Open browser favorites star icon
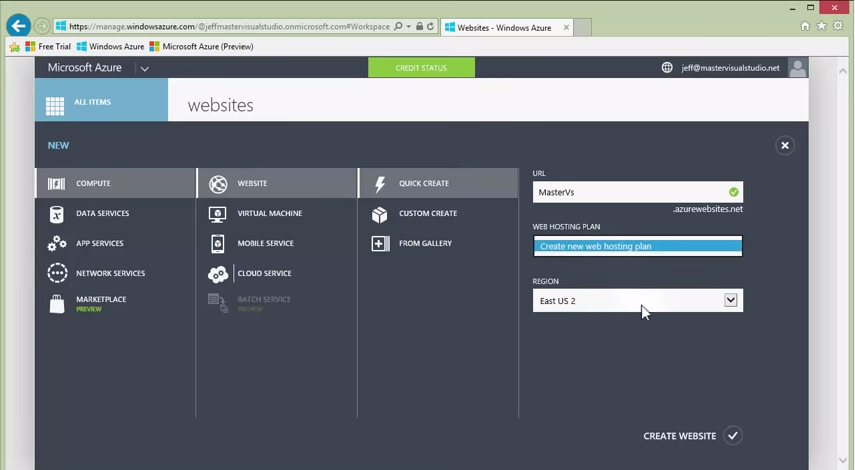855x470 pixels. (x=821, y=26)
